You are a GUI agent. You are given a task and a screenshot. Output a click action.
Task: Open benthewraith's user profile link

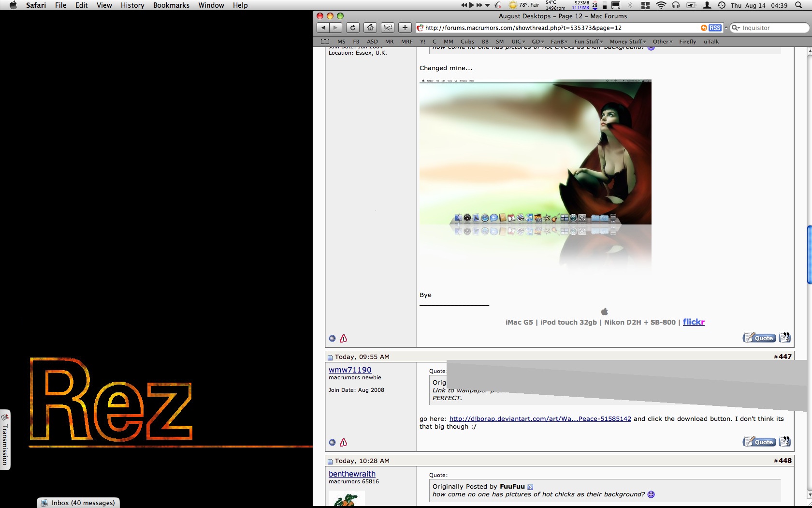pyautogui.click(x=352, y=474)
